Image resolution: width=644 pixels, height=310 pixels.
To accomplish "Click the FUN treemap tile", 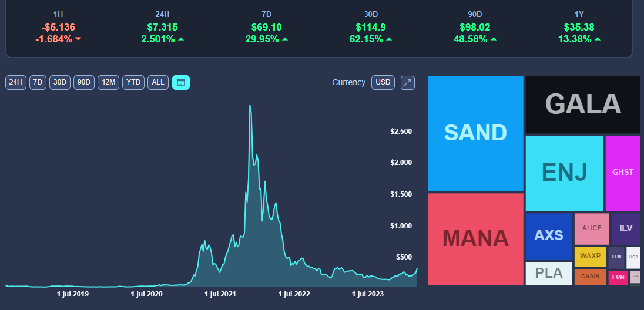I will tap(618, 278).
